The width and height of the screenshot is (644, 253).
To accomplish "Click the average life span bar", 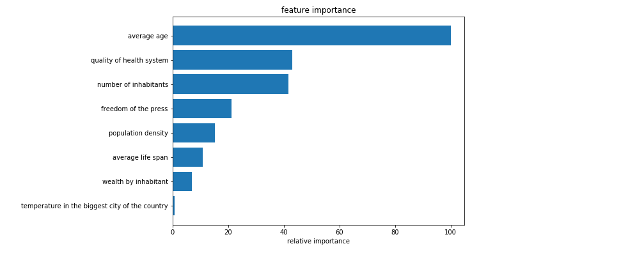I will pos(187,157).
